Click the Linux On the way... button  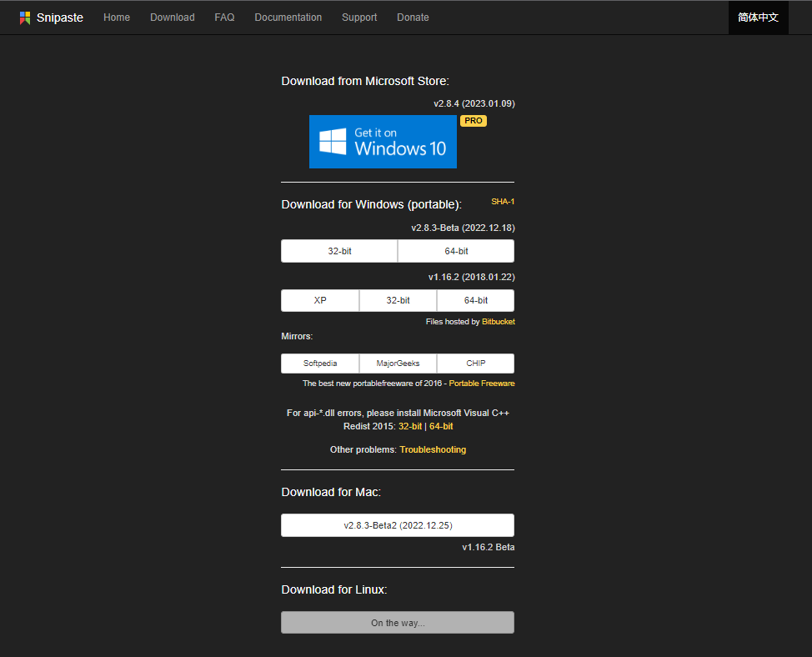click(398, 622)
